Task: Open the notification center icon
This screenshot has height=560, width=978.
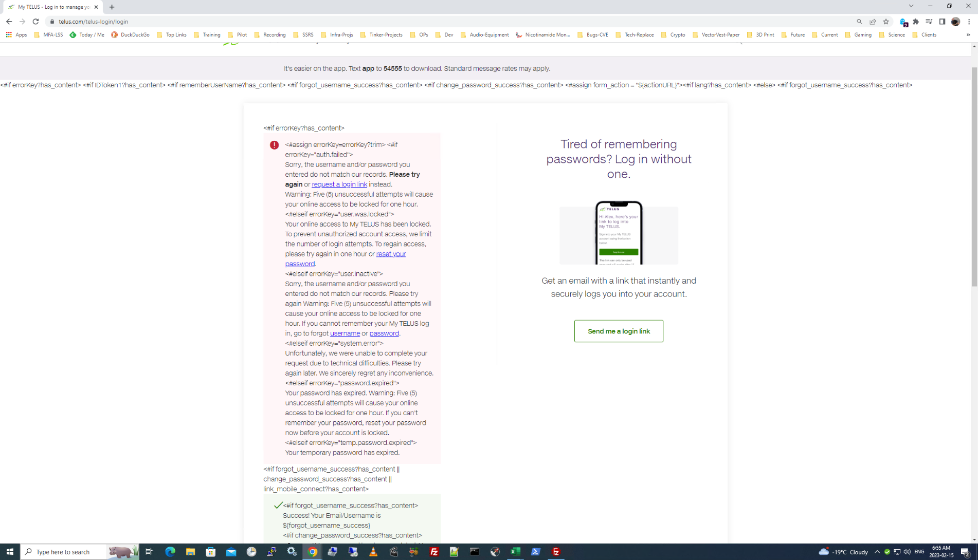Action: pyautogui.click(x=965, y=552)
